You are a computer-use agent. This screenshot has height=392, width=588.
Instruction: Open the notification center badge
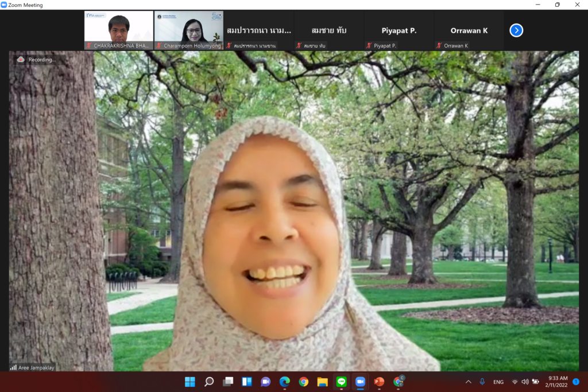point(576,381)
